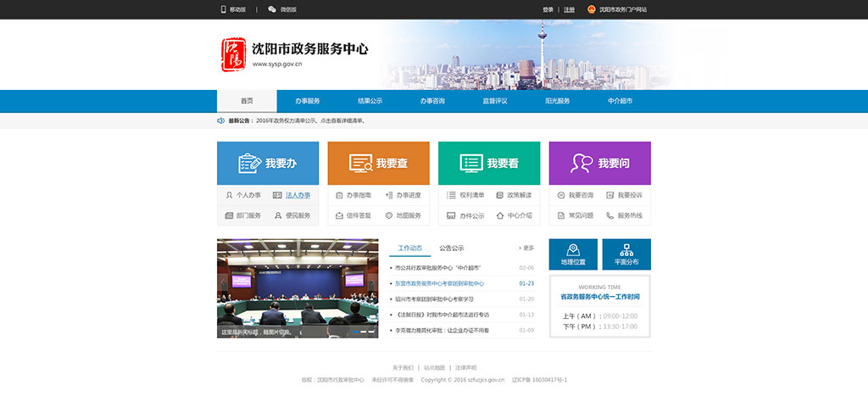Open 服务热线 under 我要问
The image size is (868, 396).
pos(630,215)
